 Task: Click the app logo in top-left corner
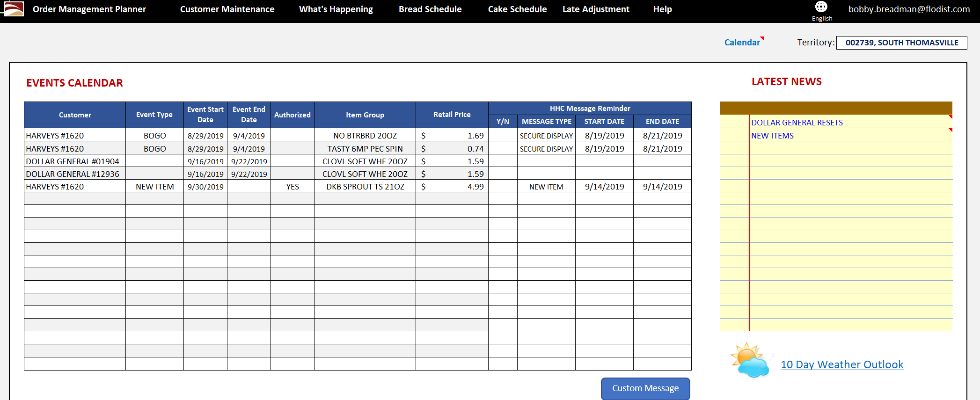tap(14, 9)
